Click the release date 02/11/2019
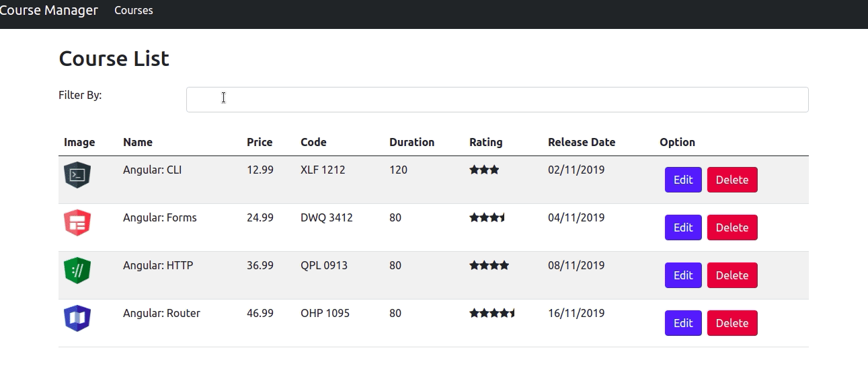Image resolution: width=868 pixels, height=383 pixels. click(x=576, y=170)
